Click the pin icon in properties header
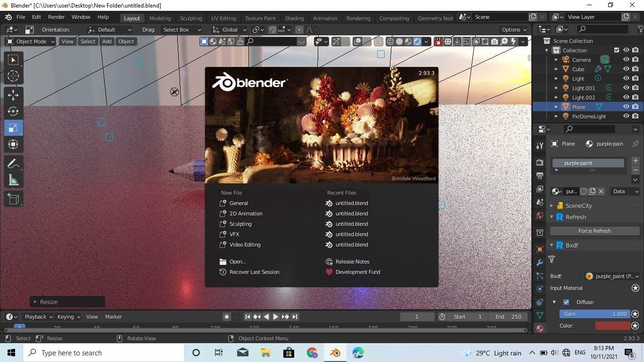The image size is (644, 362). coord(636,144)
